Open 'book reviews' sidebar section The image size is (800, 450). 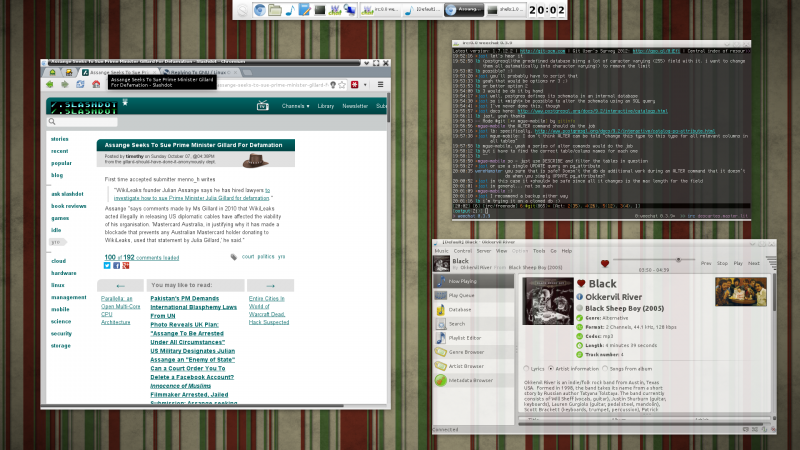pyautogui.click(x=69, y=206)
